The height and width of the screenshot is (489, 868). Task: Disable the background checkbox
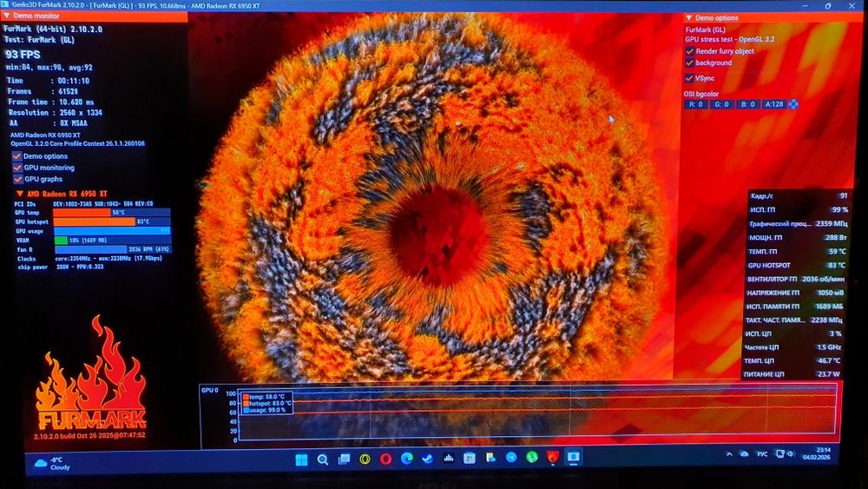(x=690, y=63)
